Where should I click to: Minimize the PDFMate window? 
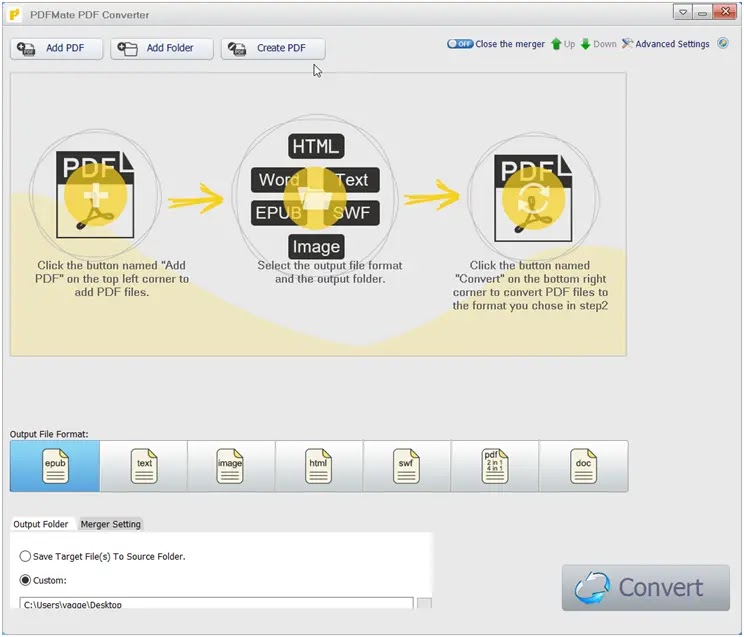(702, 12)
